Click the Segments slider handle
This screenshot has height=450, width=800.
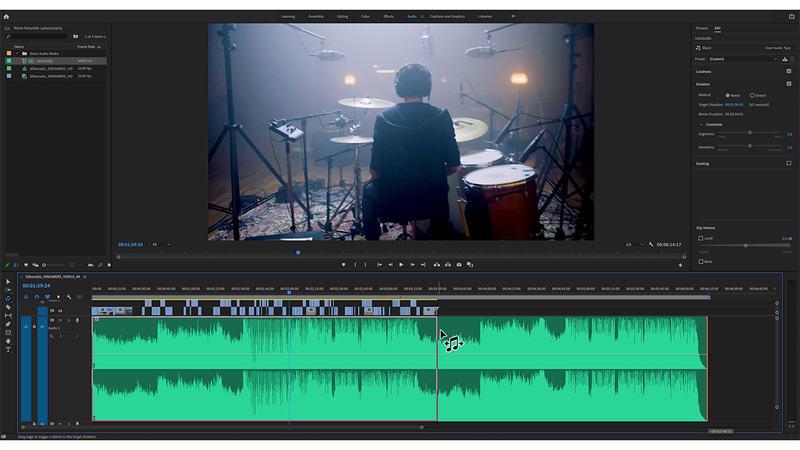[749, 133]
